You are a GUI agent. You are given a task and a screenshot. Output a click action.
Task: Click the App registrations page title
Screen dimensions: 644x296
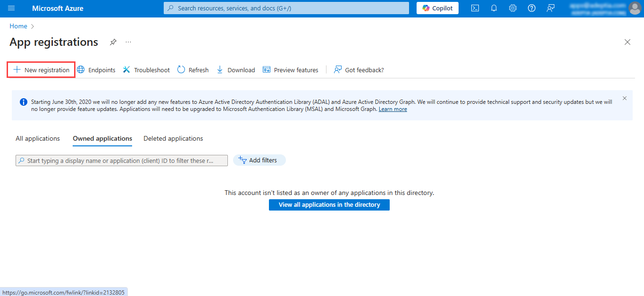54,42
